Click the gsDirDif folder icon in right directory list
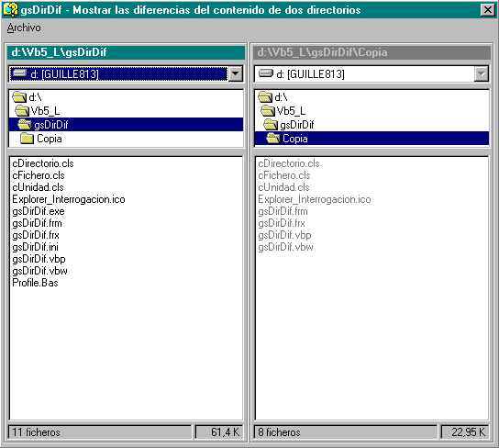The height and width of the screenshot is (448, 499). pos(271,125)
